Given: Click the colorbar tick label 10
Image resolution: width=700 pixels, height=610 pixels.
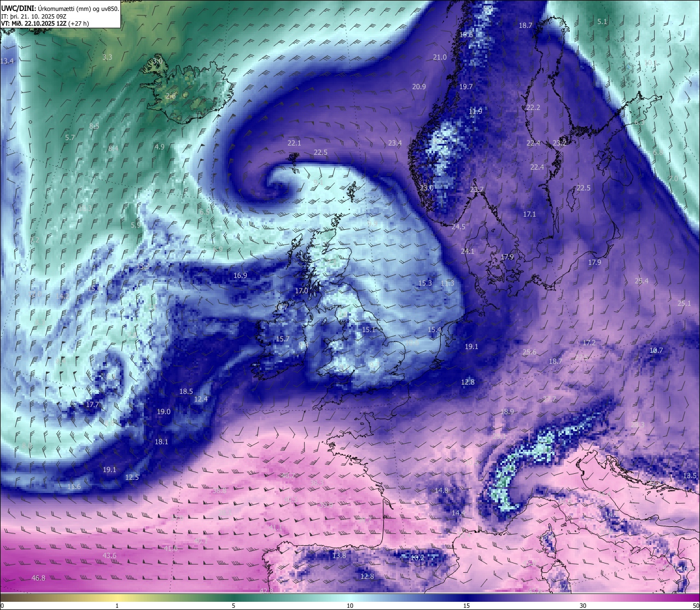Looking at the screenshot, I should point(350,606).
